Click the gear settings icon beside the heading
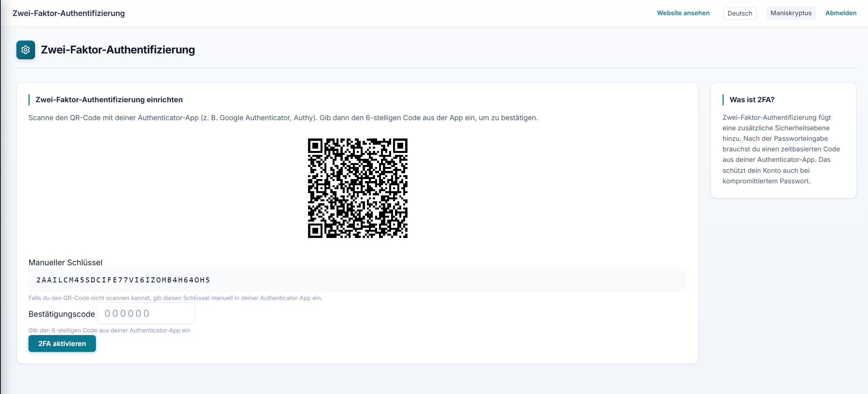This screenshot has height=394, width=868. click(26, 50)
